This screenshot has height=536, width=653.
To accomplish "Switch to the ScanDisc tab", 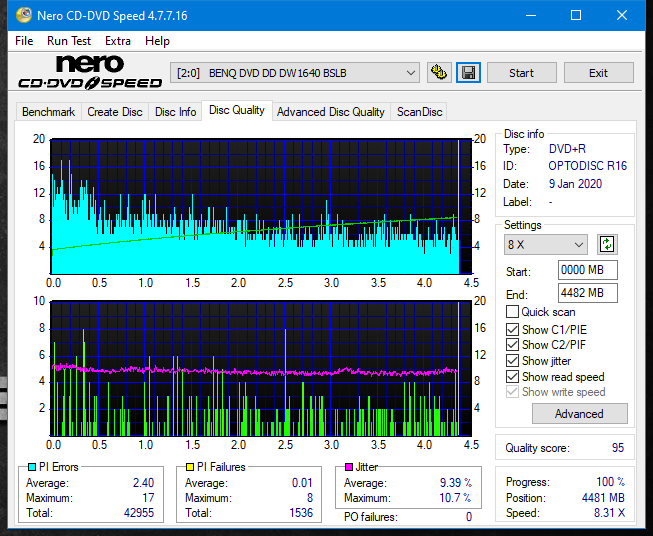I will pos(419,112).
